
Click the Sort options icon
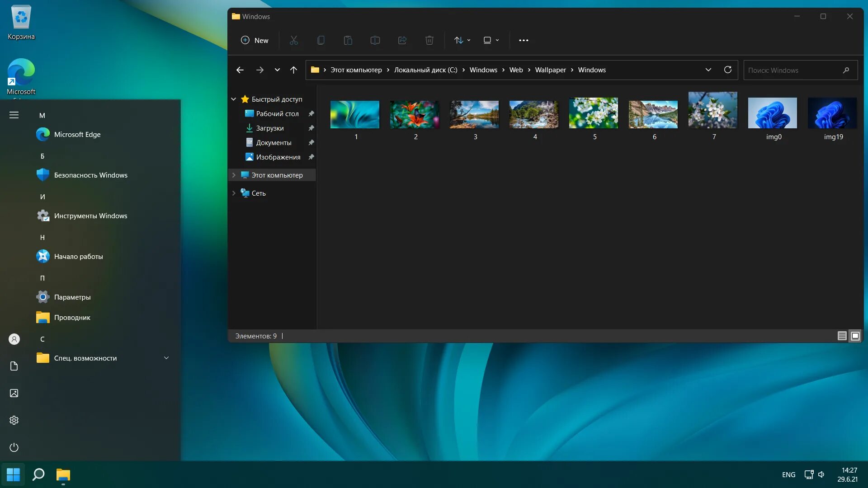(462, 40)
